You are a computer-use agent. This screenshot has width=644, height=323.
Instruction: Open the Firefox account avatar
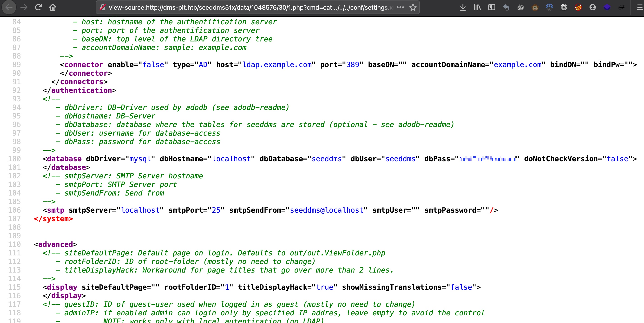tap(592, 7)
